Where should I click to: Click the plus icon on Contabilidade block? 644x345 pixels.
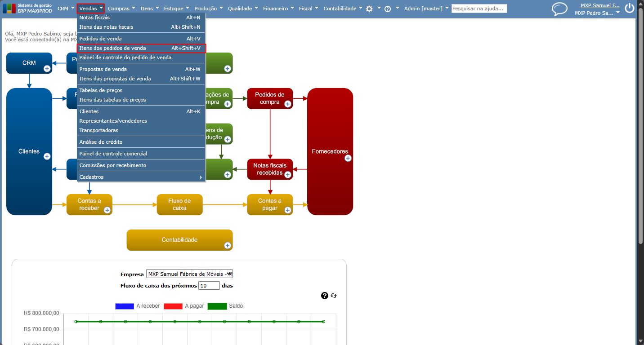click(228, 245)
